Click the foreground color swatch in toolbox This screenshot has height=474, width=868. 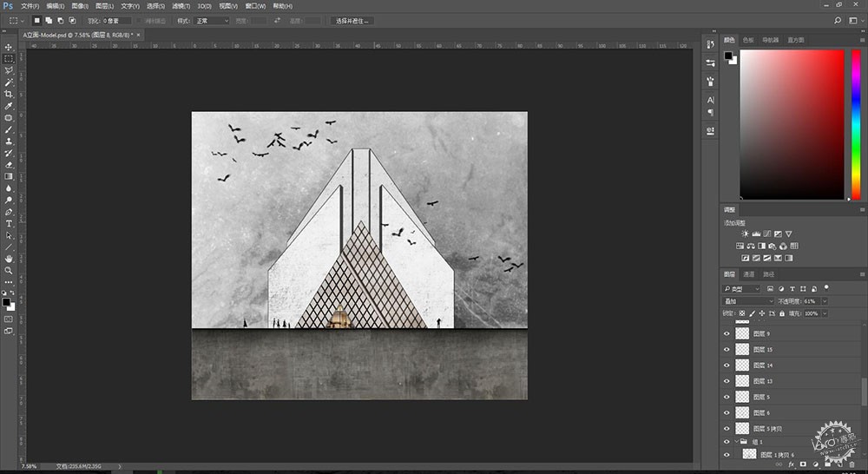[6, 302]
